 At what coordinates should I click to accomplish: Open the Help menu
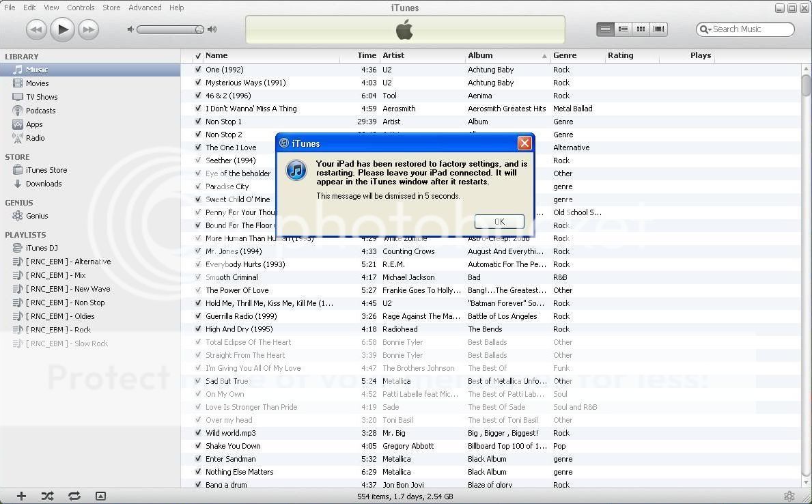click(x=177, y=8)
